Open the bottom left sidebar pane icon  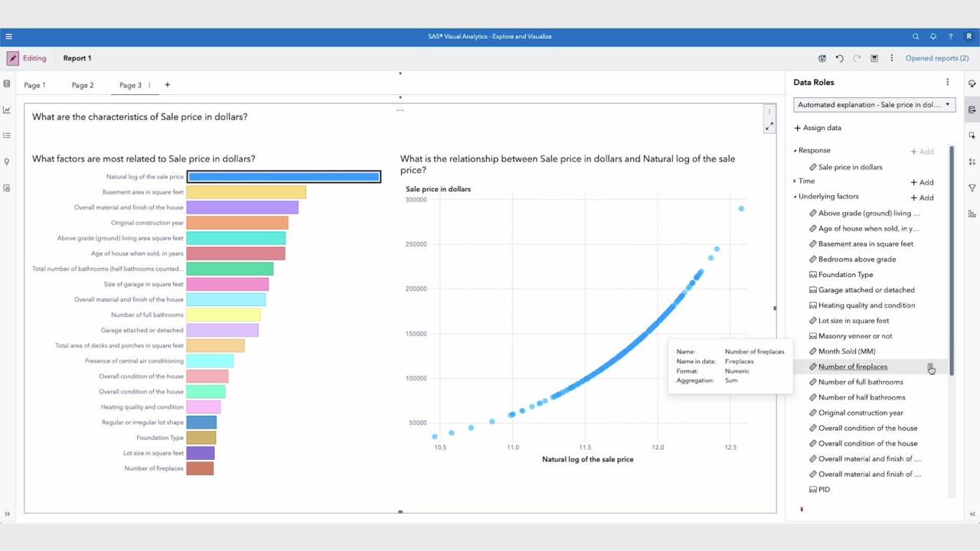coord(7,187)
